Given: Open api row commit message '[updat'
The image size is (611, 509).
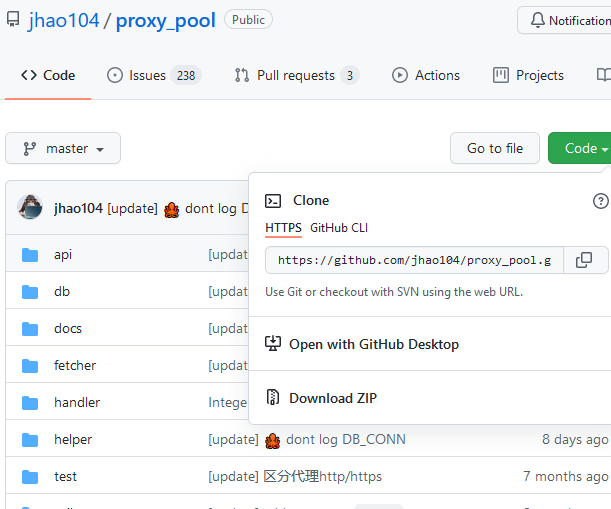Looking at the screenshot, I should tap(228, 254).
